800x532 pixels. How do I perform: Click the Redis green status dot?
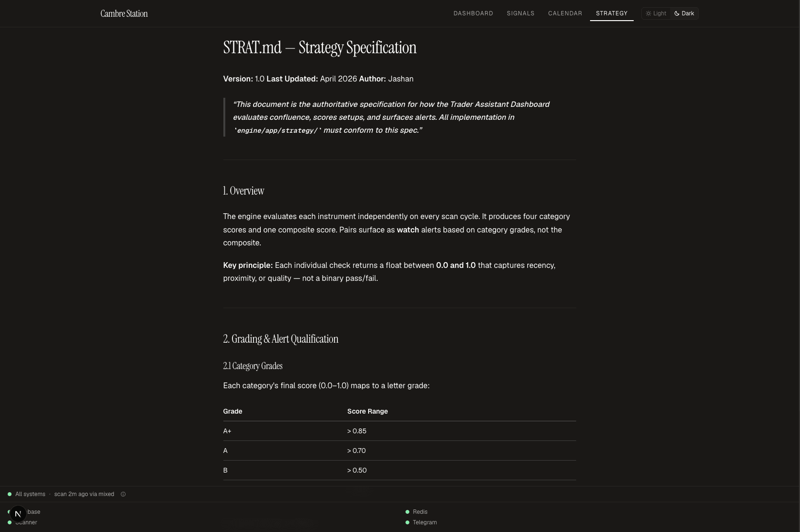(407, 512)
